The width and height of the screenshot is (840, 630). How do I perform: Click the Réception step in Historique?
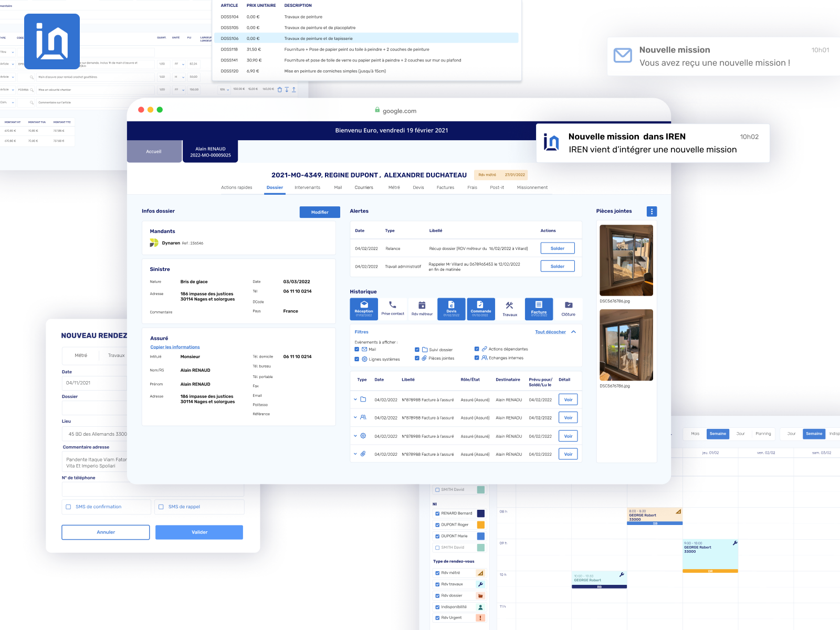pyautogui.click(x=364, y=309)
